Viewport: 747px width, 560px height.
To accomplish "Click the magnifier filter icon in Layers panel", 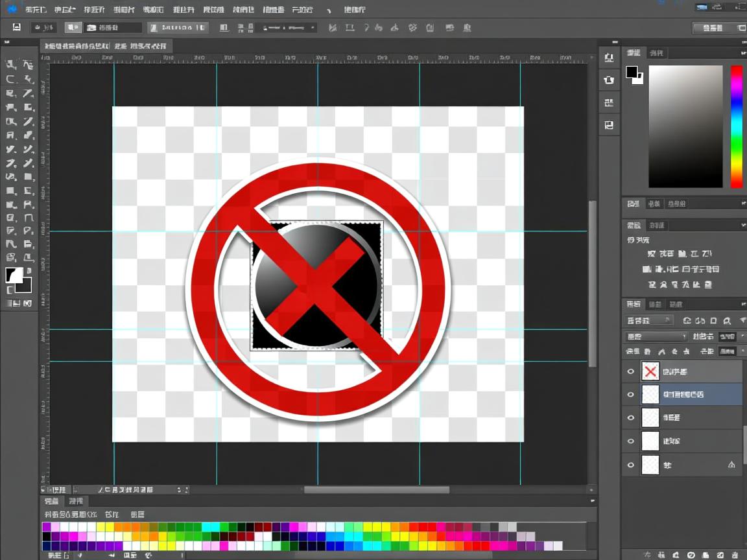I will (x=727, y=320).
